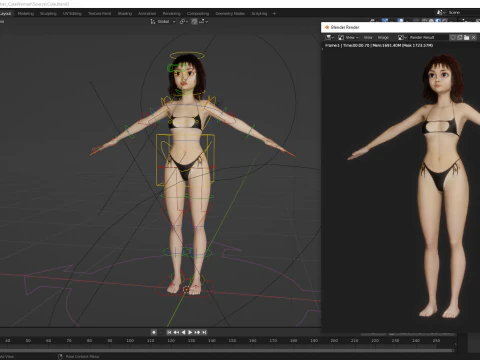480x360 pixels.
Task: Switch to the Compositing workspace tab
Action: point(198,14)
